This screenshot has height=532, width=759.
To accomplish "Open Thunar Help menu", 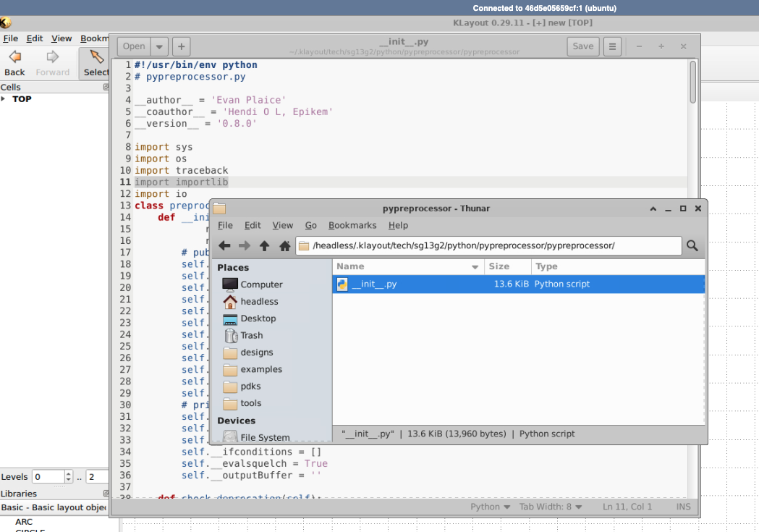I will pyautogui.click(x=399, y=225).
